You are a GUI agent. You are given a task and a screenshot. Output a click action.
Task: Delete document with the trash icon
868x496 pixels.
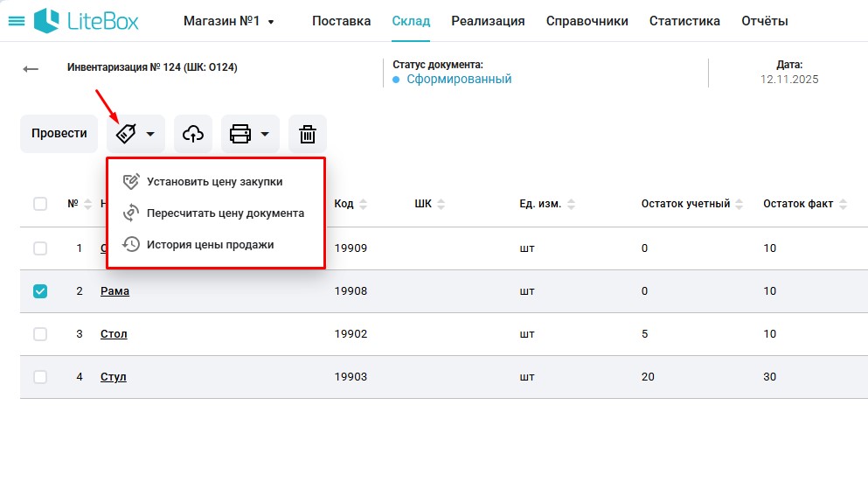point(308,134)
